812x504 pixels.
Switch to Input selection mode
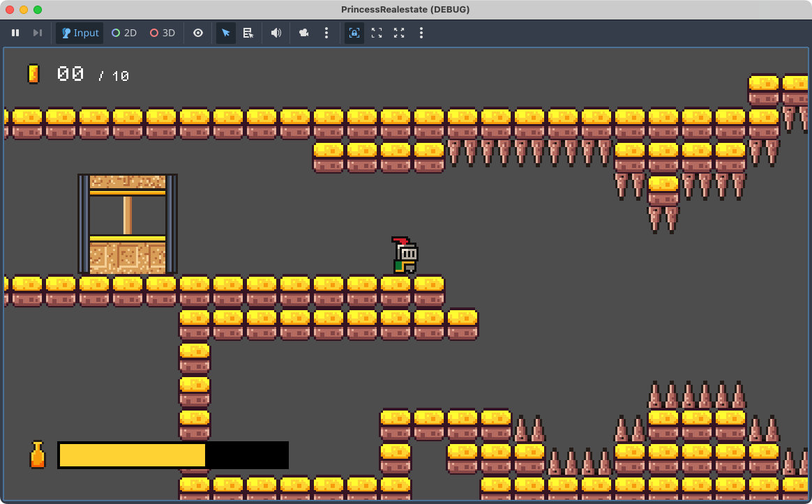tap(80, 33)
